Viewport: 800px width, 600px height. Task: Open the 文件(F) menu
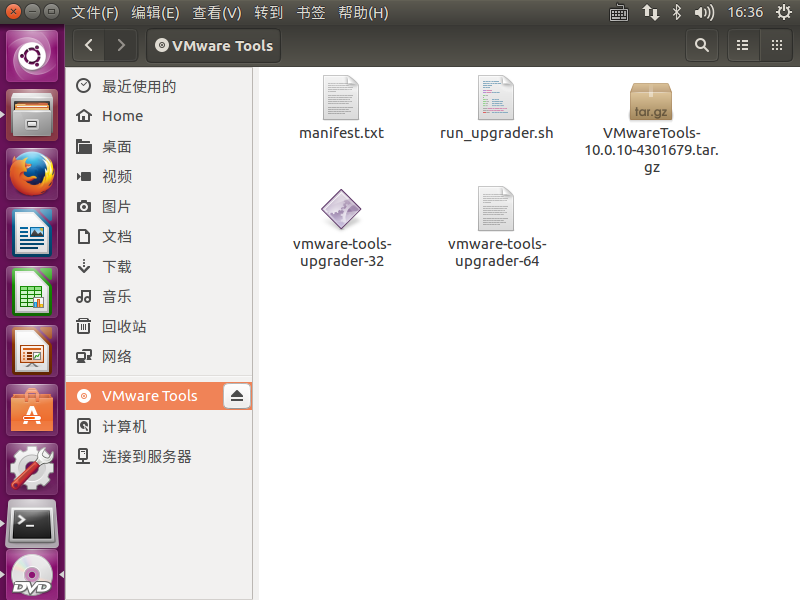point(94,12)
